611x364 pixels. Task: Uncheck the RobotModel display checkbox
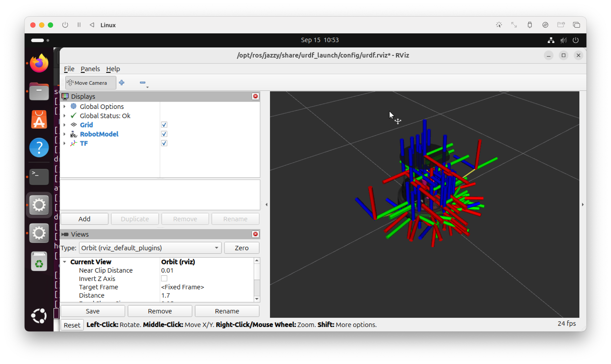click(164, 134)
